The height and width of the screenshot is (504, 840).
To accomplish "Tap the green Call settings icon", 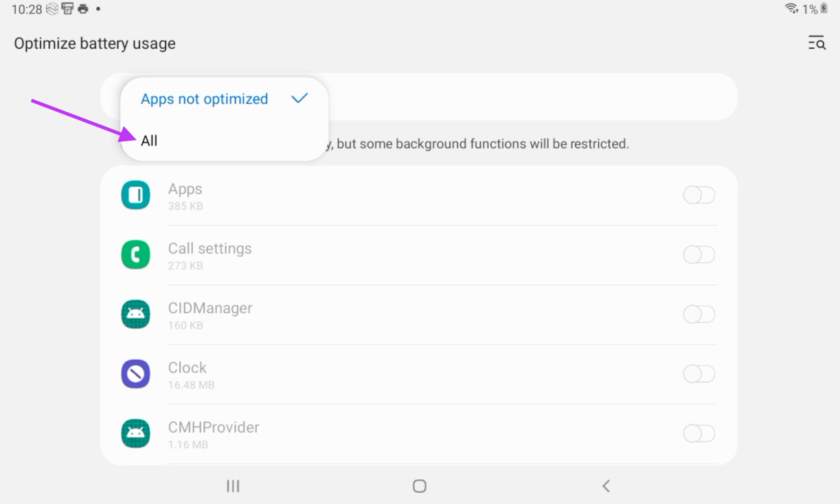I will (x=135, y=255).
